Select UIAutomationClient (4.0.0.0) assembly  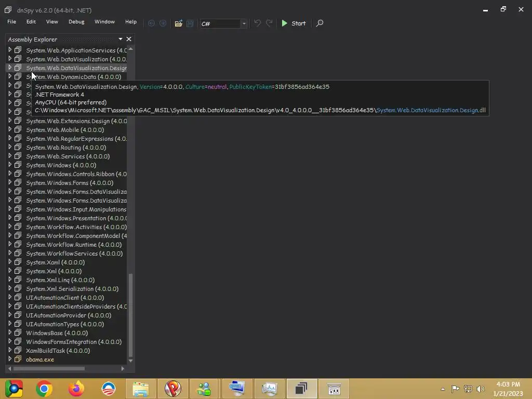(65, 298)
